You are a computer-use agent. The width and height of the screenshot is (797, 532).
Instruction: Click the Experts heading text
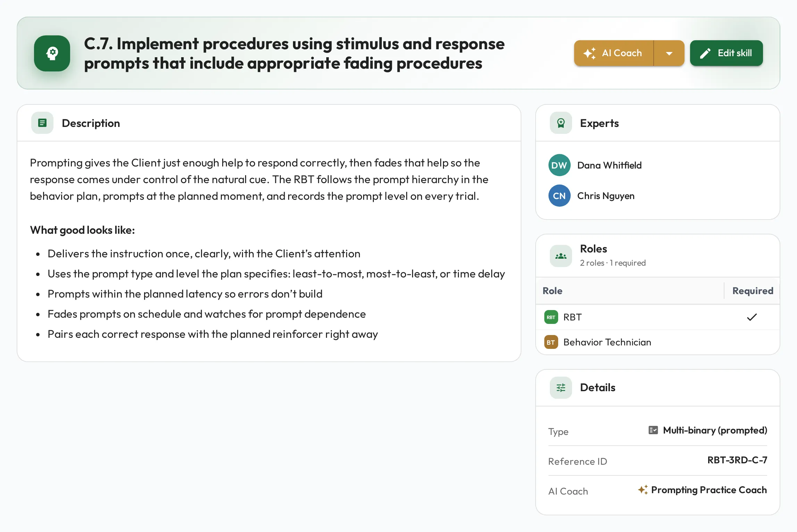[x=599, y=123]
